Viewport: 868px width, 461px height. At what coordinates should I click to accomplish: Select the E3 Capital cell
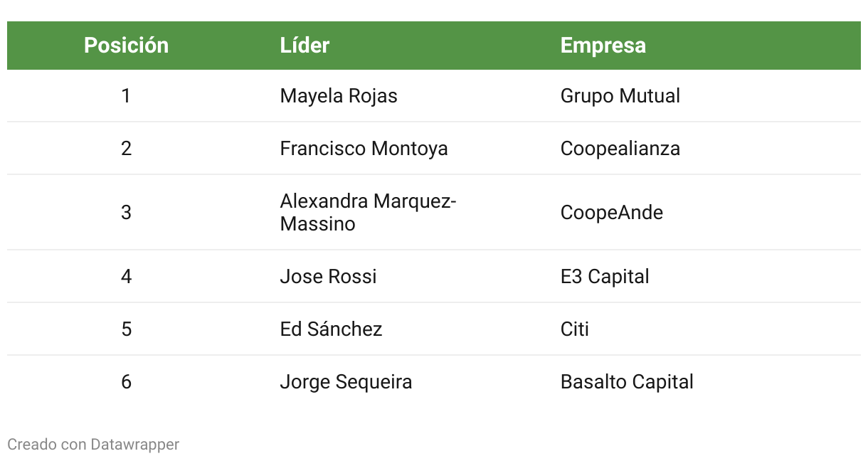click(x=605, y=277)
